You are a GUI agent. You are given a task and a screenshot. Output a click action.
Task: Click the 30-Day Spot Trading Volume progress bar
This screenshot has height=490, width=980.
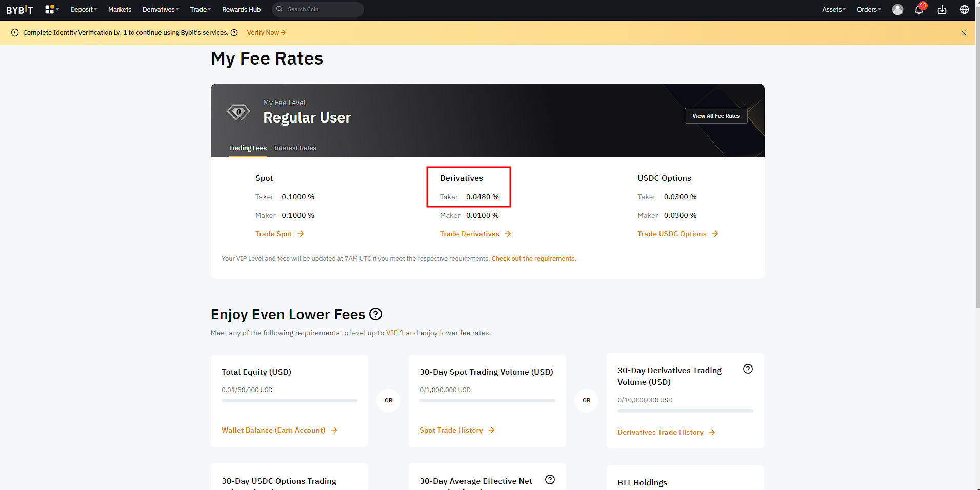point(487,401)
